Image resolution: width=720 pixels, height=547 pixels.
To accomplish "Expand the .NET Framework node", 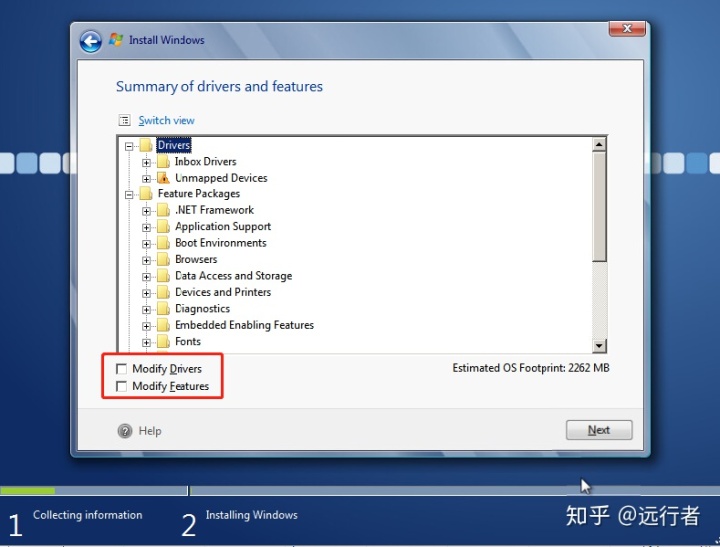I will 146,211.
